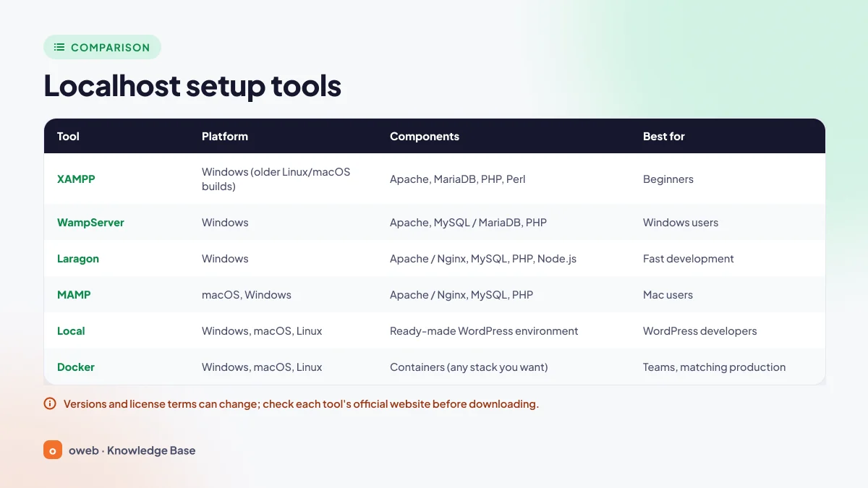The image size is (868, 488).
Task: Click the Components column header
Action: [x=425, y=136]
